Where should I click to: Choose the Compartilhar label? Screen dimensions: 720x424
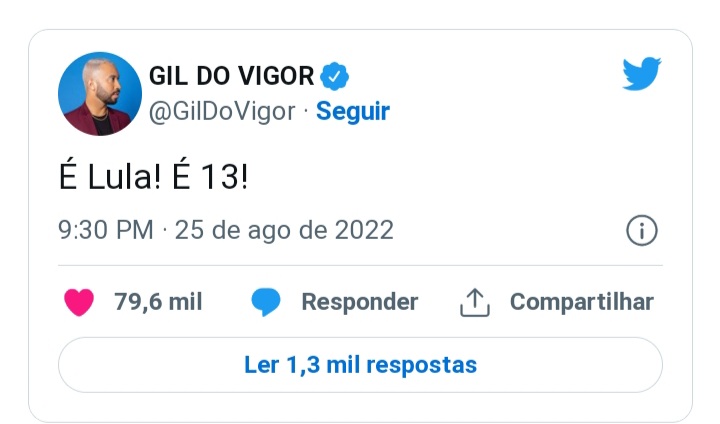[x=581, y=302]
